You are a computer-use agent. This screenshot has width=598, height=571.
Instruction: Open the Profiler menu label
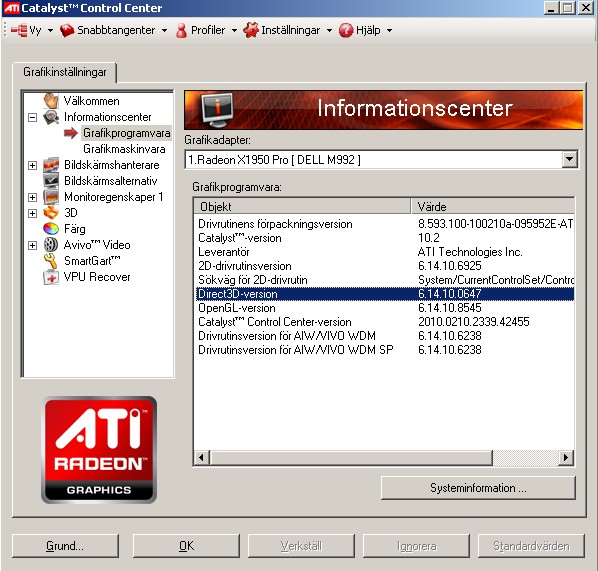[x=208, y=30]
